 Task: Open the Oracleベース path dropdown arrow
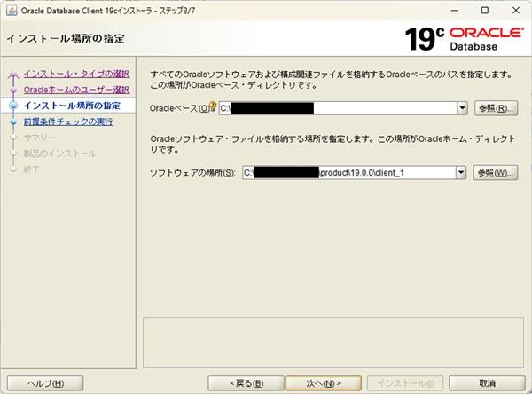coord(461,108)
